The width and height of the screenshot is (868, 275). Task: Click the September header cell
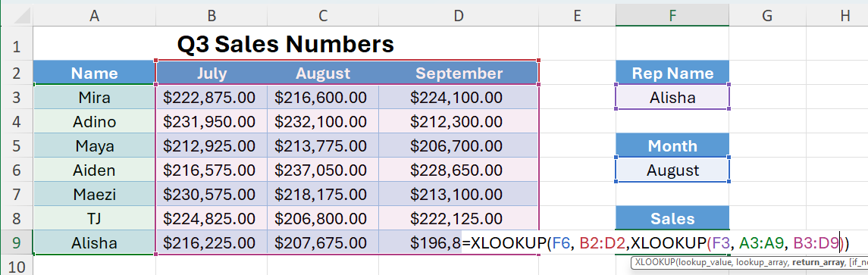[459, 73]
